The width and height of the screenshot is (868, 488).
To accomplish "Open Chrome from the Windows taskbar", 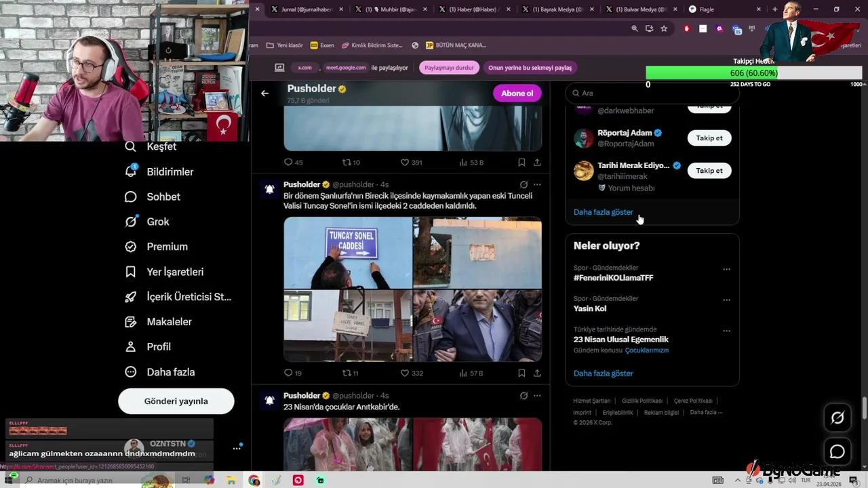I will pos(254,481).
